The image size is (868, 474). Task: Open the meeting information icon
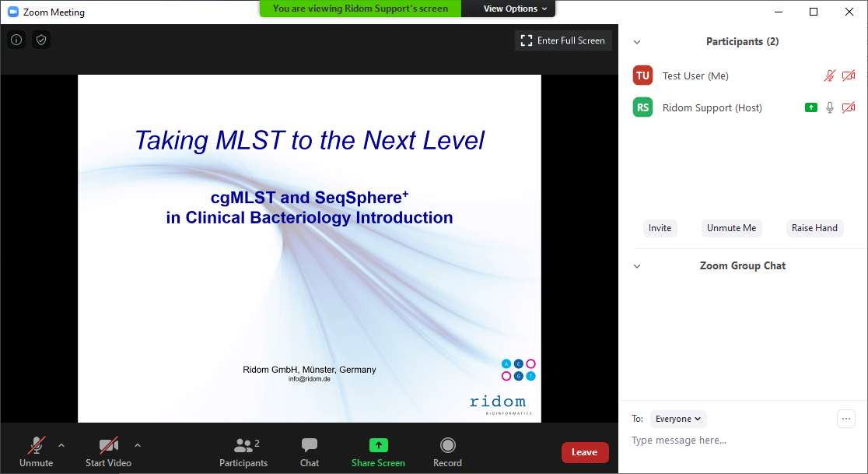click(16, 40)
